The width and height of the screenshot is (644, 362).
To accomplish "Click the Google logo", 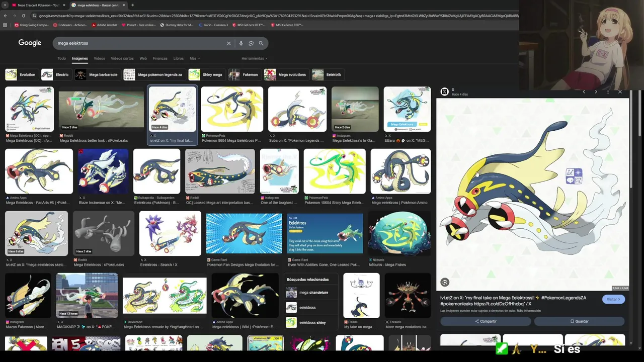I will pyautogui.click(x=30, y=43).
